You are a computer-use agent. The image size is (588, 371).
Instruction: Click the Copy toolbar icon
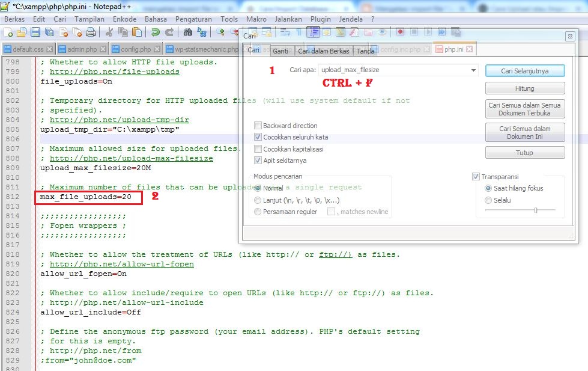click(x=123, y=32)
